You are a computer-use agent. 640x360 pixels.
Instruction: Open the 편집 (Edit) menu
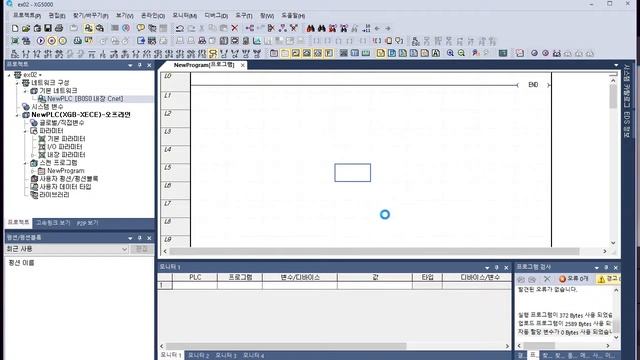(57, 16)
